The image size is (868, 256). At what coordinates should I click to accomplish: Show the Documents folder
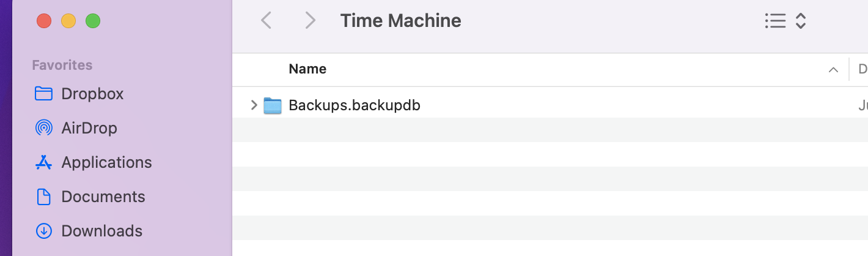[103, 197]
